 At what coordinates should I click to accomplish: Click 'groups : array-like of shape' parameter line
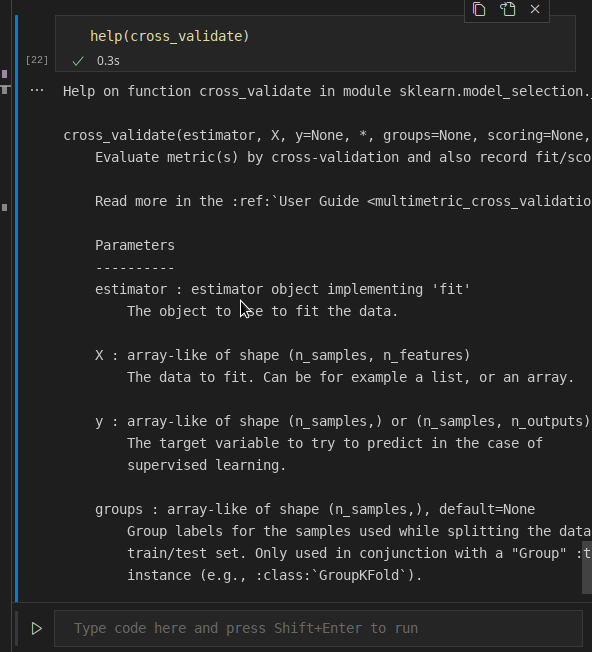315,509
